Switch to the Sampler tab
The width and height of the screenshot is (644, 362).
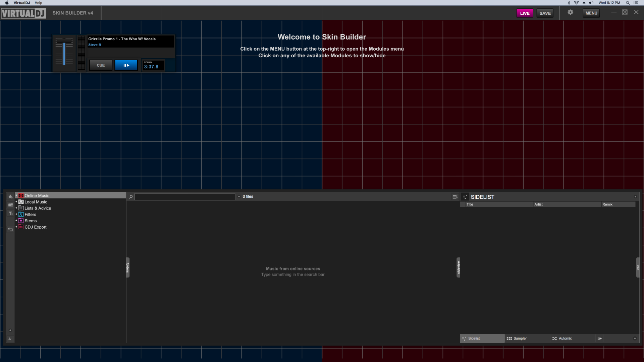(517, 339)
